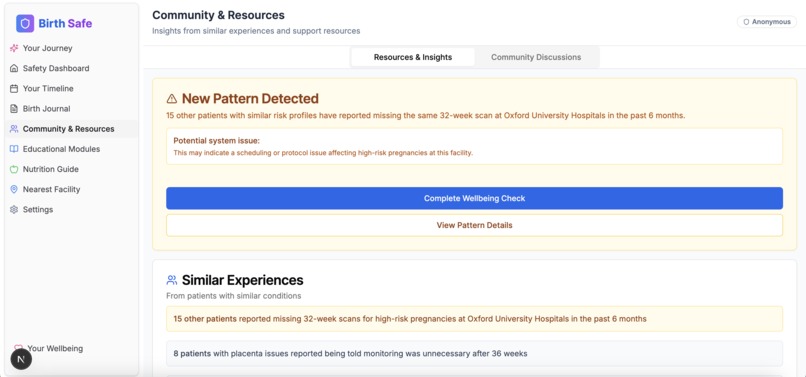The height and width of the screenshot is (377, 806).
Task: Go to Nearest Facility
Action: (71, 189)
